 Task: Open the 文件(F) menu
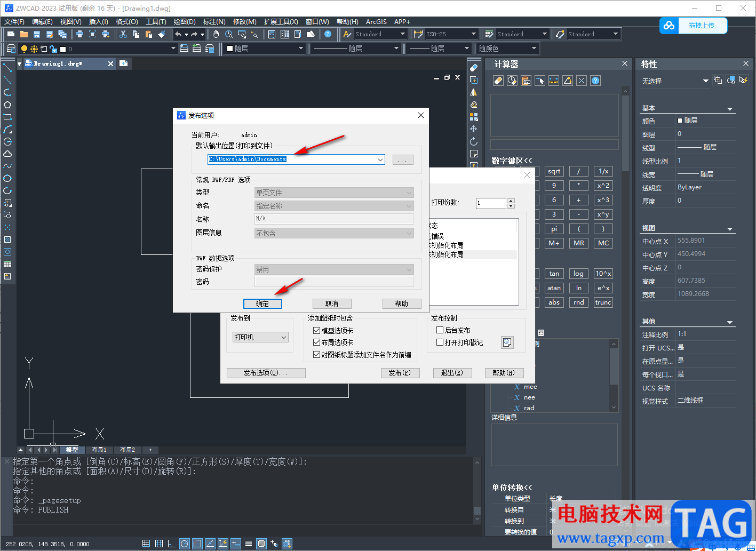click(14, 22)
